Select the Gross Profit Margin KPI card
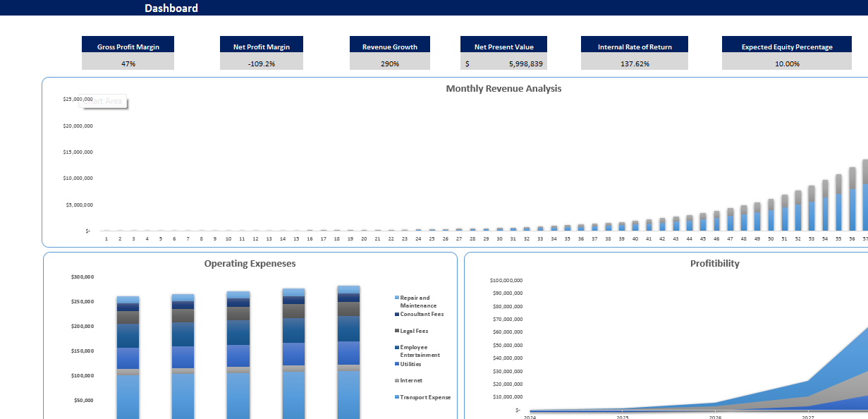 point(128,53)
